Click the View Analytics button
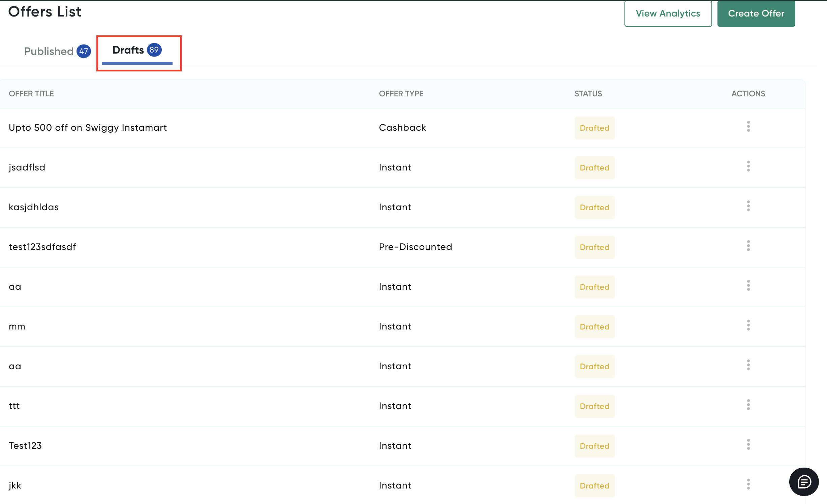The width and height of the screenshot is (827, 504). (x=668, y=13)
